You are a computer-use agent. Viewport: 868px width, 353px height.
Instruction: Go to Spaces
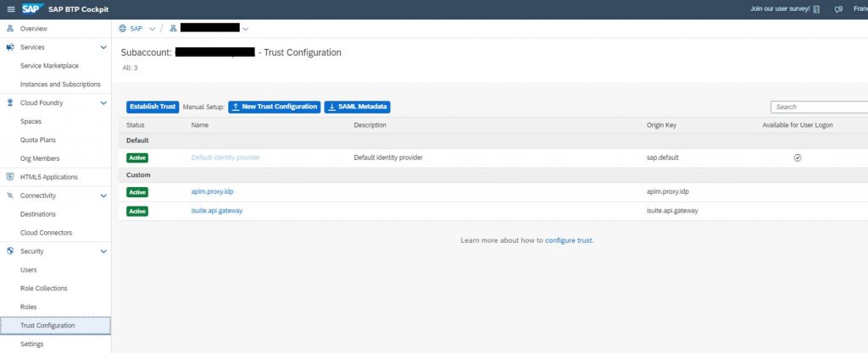tap(31, 122)
